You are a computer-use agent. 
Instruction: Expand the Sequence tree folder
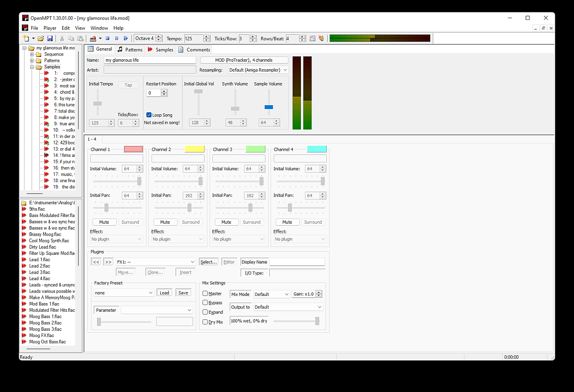tap(32, 54)
